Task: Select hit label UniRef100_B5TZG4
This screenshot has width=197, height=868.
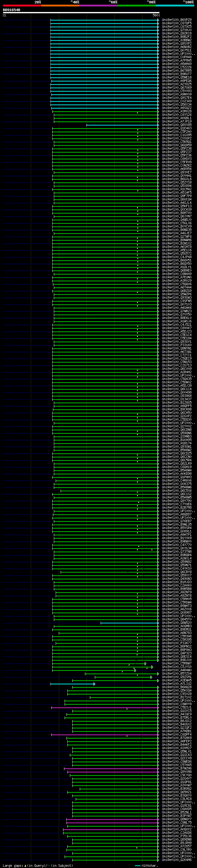Action: pyautogui.click(x=177, y=674)
